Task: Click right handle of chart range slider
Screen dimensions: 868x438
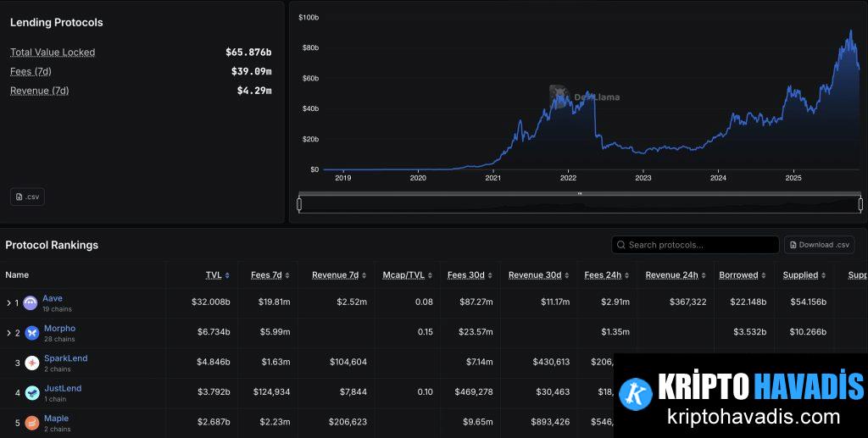Action: pos(860,205)
